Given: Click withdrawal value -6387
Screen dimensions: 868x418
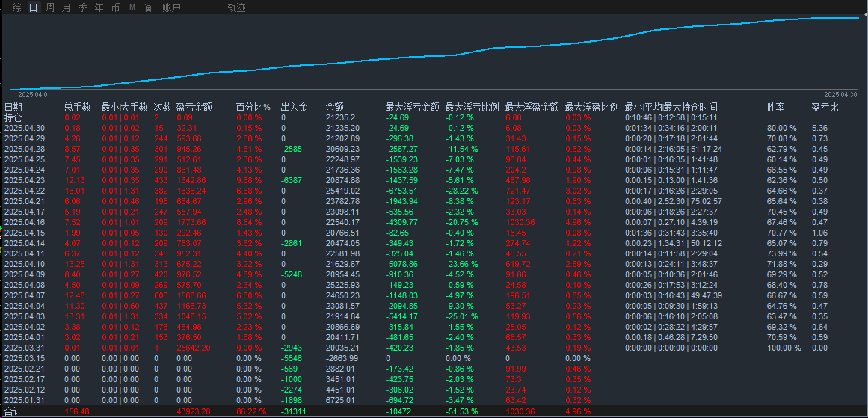Looking at the screenshot, I should 292,180.
